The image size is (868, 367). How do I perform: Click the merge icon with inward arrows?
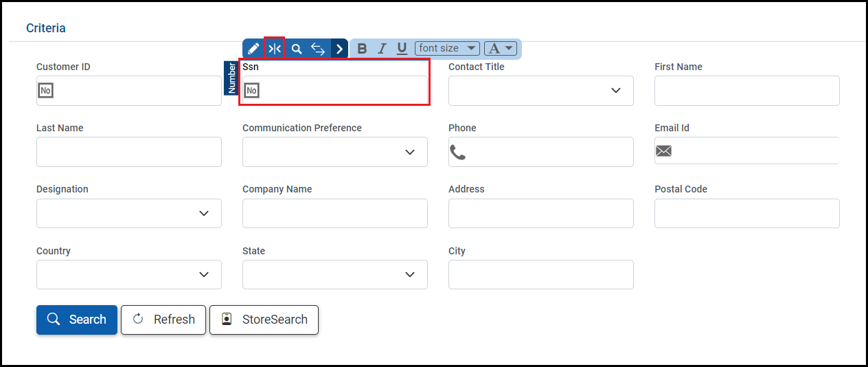pos(275,49)
